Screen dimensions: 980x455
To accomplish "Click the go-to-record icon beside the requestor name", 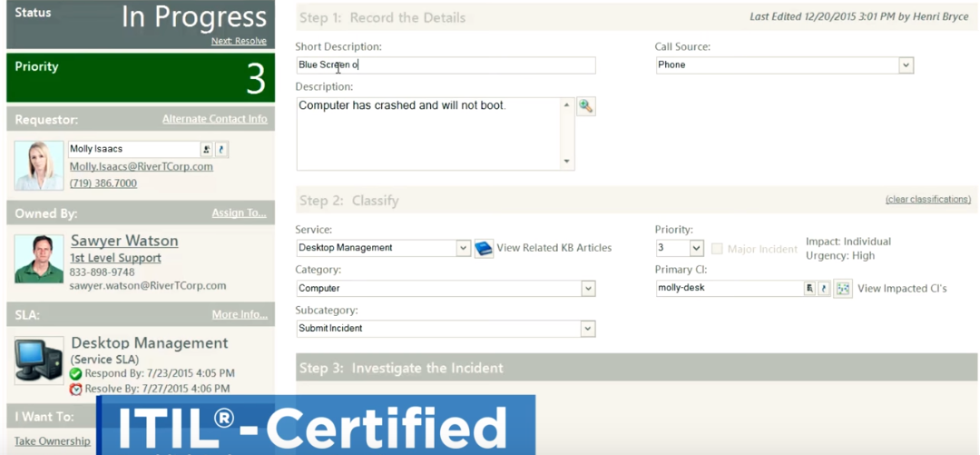I will (x=221, y=150).
